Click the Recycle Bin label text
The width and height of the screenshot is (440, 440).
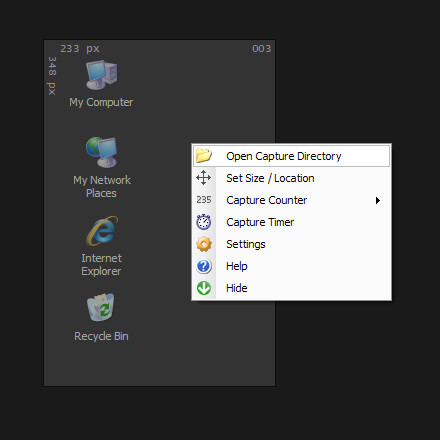[x=101, y=336]
